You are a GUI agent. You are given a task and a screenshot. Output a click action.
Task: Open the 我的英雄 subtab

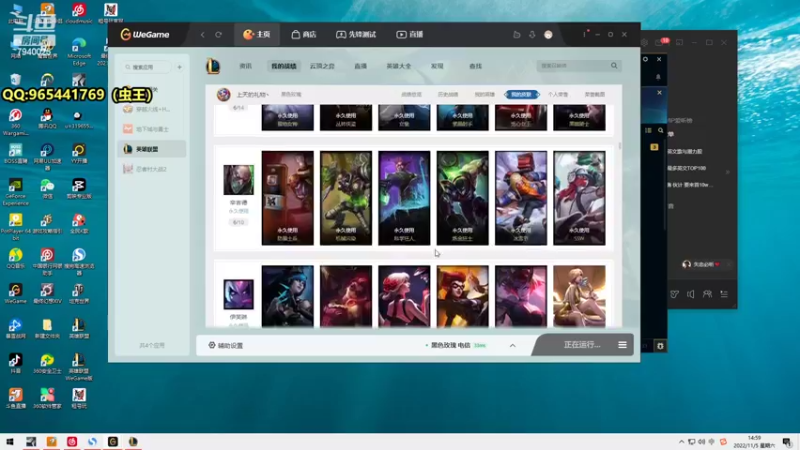[485, 94]
